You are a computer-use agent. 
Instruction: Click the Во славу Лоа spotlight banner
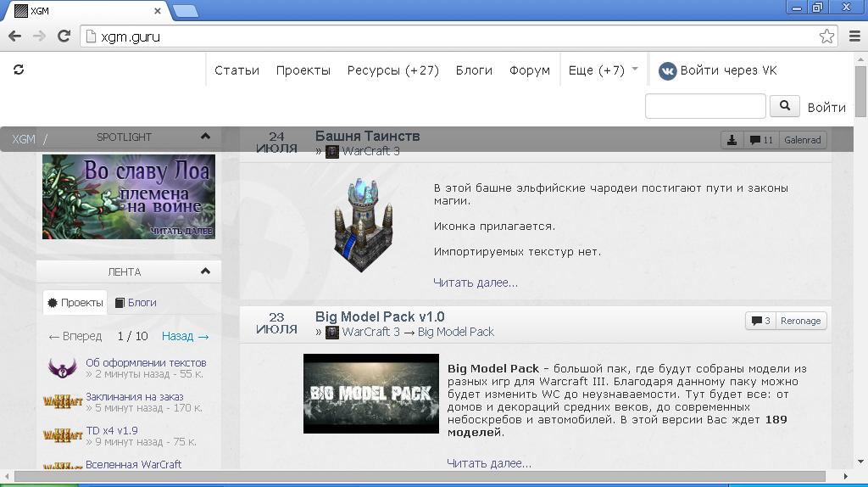click(129, 197)
